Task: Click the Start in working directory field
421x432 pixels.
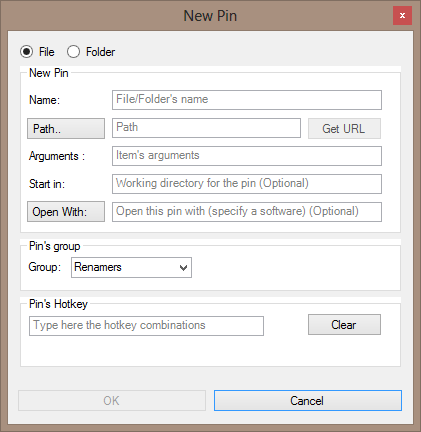Action: 247,184
